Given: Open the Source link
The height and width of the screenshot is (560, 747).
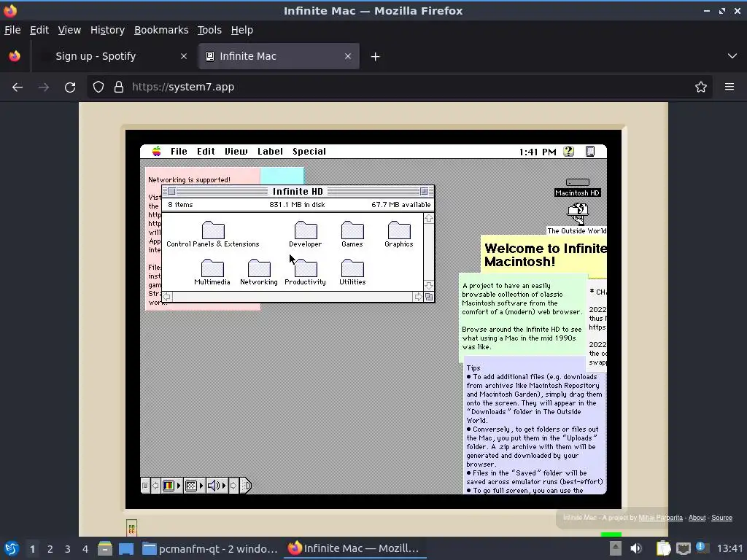Looking at the screenshot, I should click(x=721, y=518).
